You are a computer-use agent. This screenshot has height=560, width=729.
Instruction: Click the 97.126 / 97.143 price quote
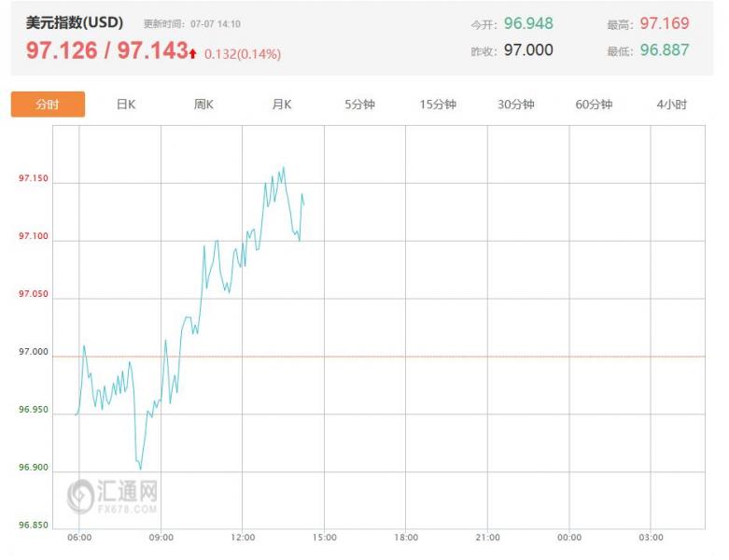(106, 51)
